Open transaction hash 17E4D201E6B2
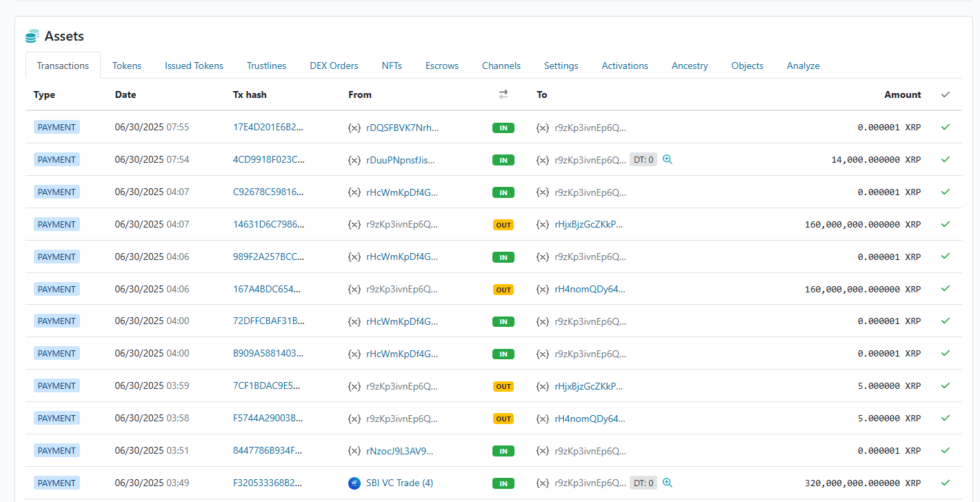 pos(268,127)
